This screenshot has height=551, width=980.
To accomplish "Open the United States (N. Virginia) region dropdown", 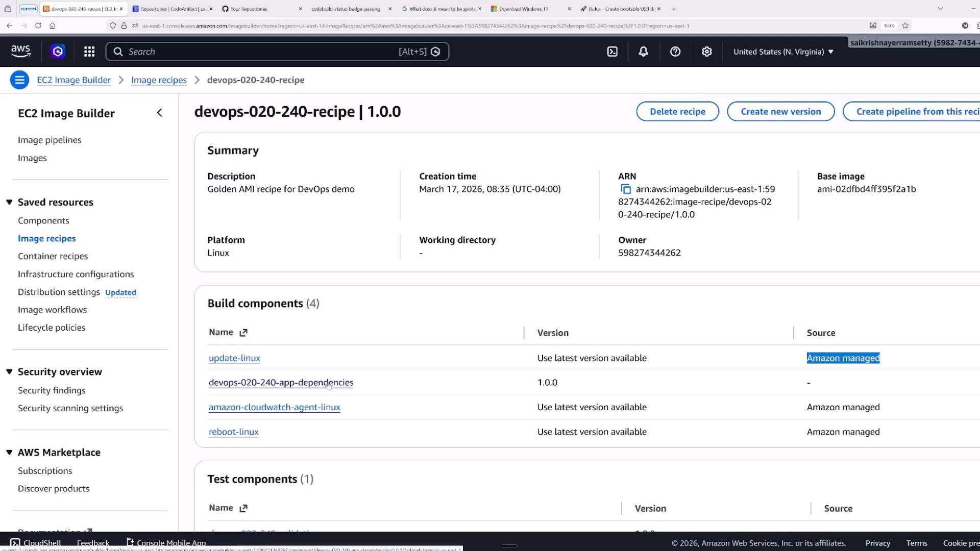I will tap(783, 52).
